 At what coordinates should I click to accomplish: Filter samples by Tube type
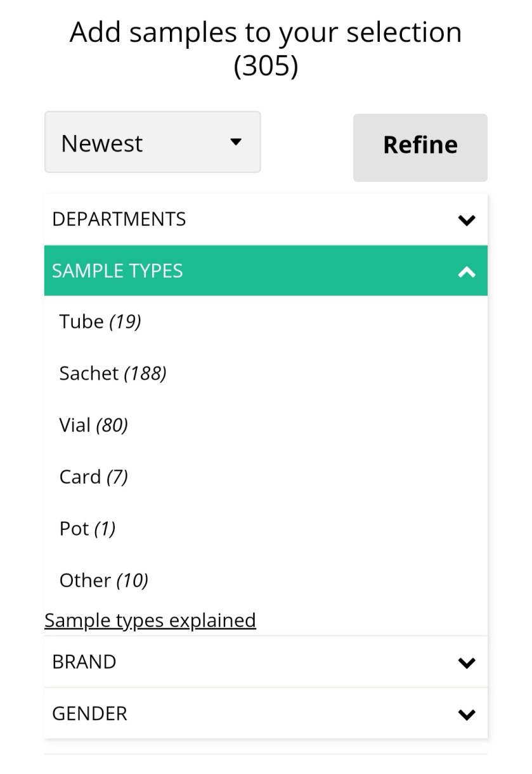pyautogui.click(x=81, y=321)
